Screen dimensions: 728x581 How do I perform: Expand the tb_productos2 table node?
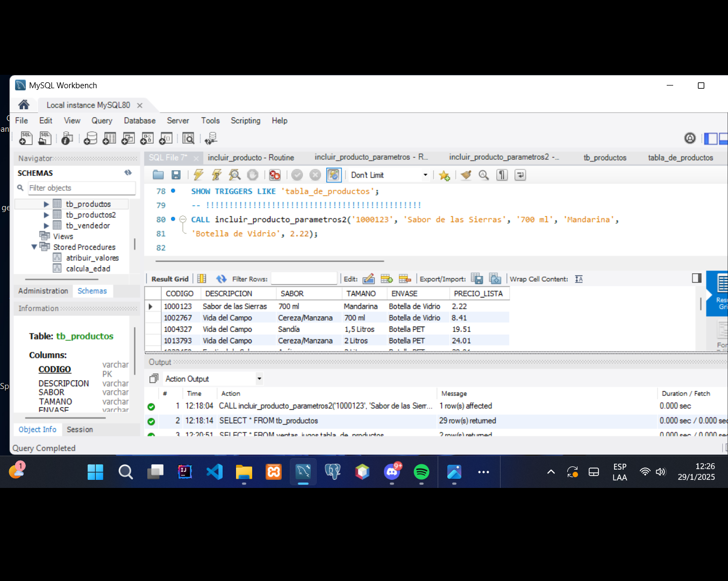pos(46,215)
